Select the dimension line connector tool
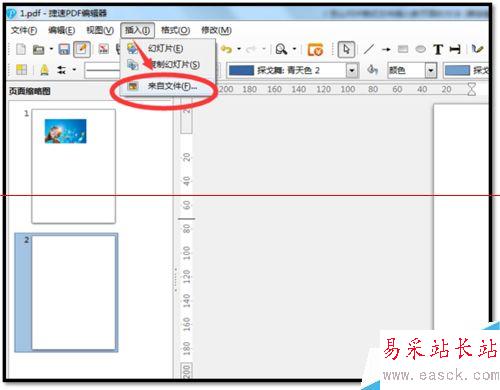The image size is (500, 390). pos(455,50)
